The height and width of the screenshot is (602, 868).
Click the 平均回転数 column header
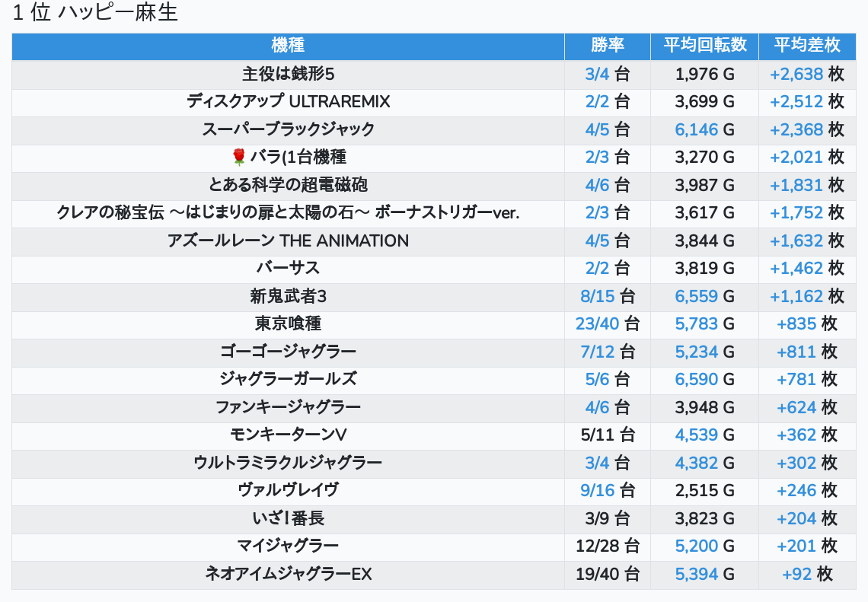pyautogui.click(x=704, y=45)
